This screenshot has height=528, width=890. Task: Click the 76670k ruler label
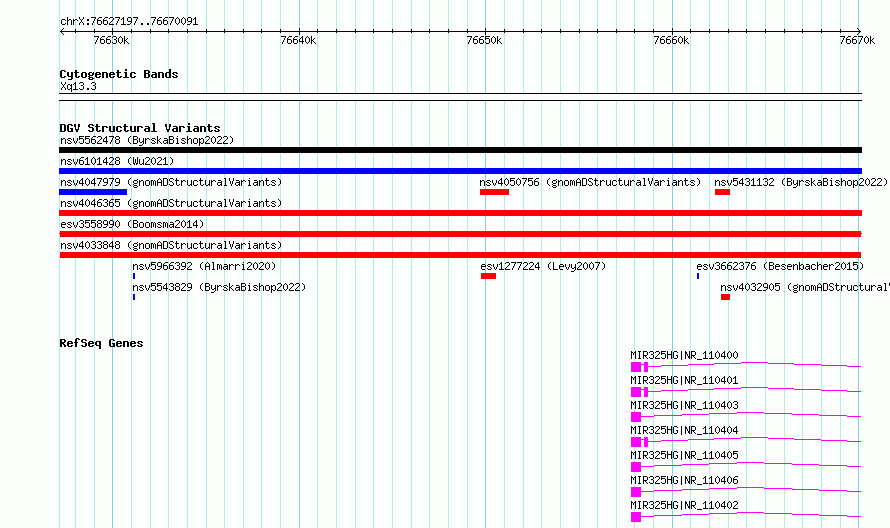point(857,40)
